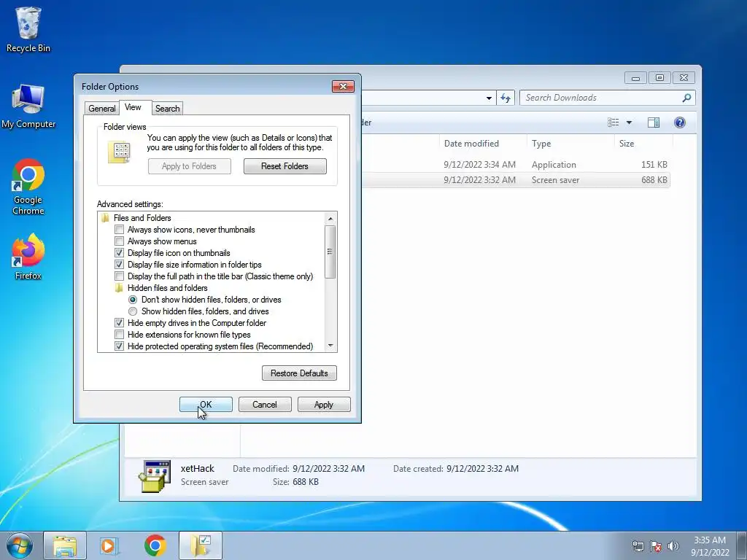Check Hide extensions for known file types
The height and width of the screenshot is (560, 747).
[x=119, y=334]
